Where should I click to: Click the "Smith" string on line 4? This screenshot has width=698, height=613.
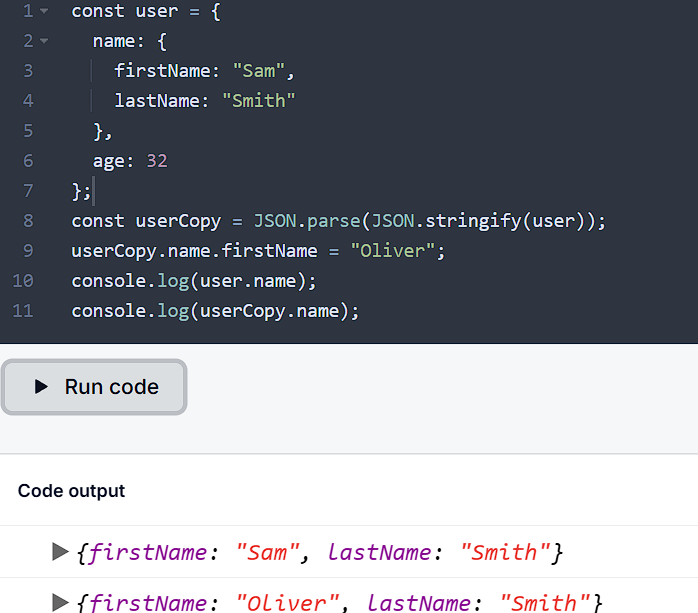click(x=259, y=101)
